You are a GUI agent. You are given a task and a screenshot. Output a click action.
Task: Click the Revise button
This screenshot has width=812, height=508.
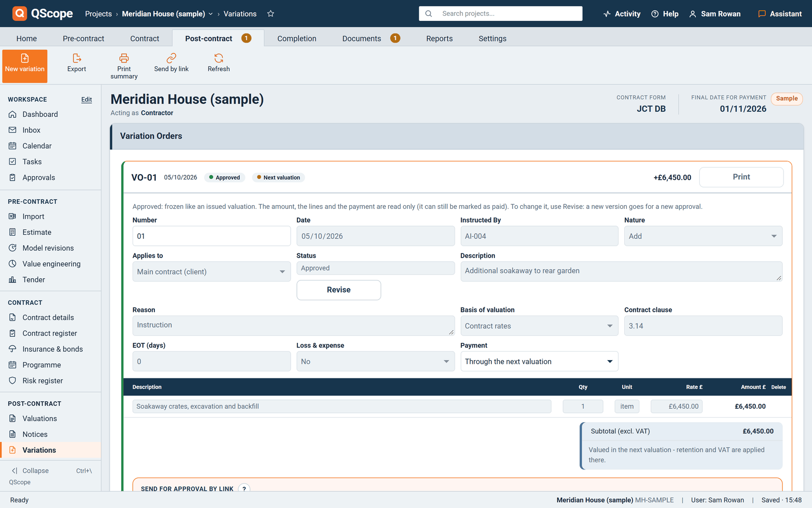coord(339,290)
